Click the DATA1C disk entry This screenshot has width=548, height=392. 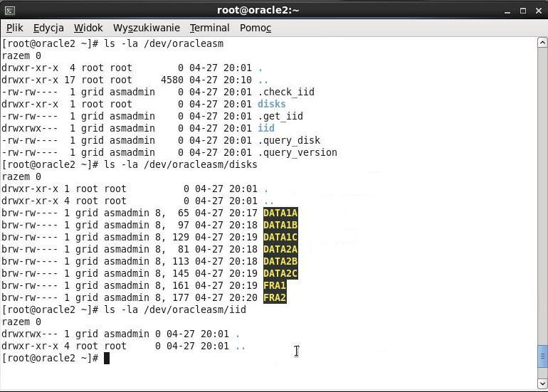pyautogui.click(x=280, y=237)
